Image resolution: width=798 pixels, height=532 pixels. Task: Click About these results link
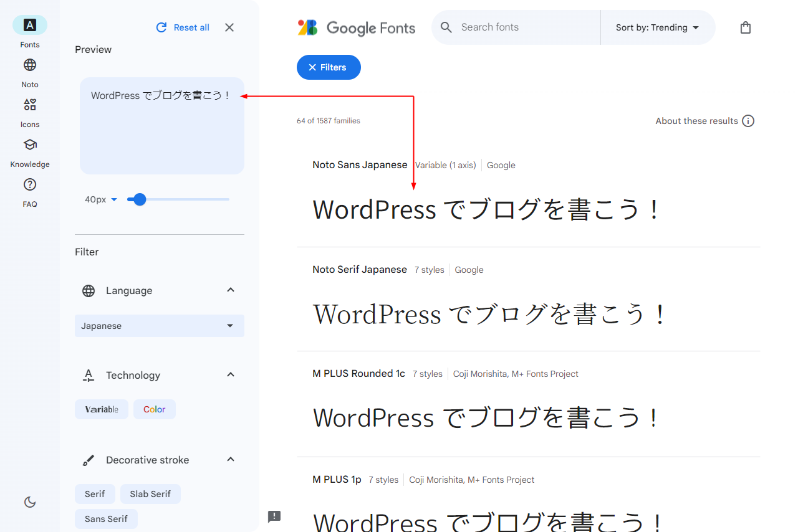click(697, 121)
